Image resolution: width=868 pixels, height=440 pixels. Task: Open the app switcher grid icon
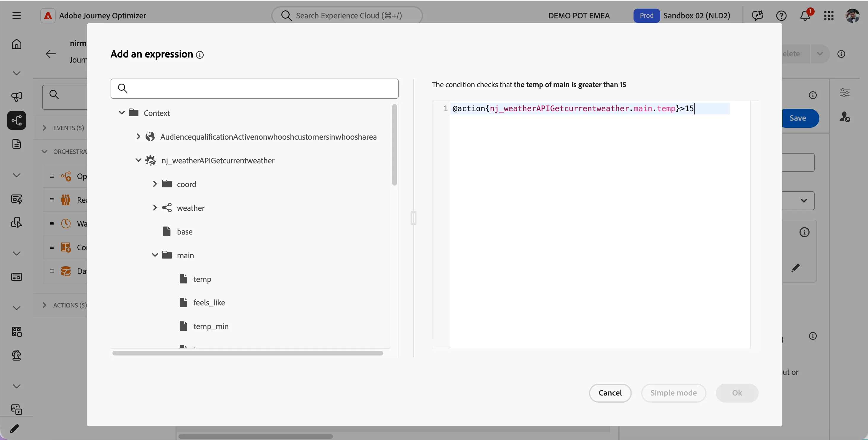(x=829, y=15)
